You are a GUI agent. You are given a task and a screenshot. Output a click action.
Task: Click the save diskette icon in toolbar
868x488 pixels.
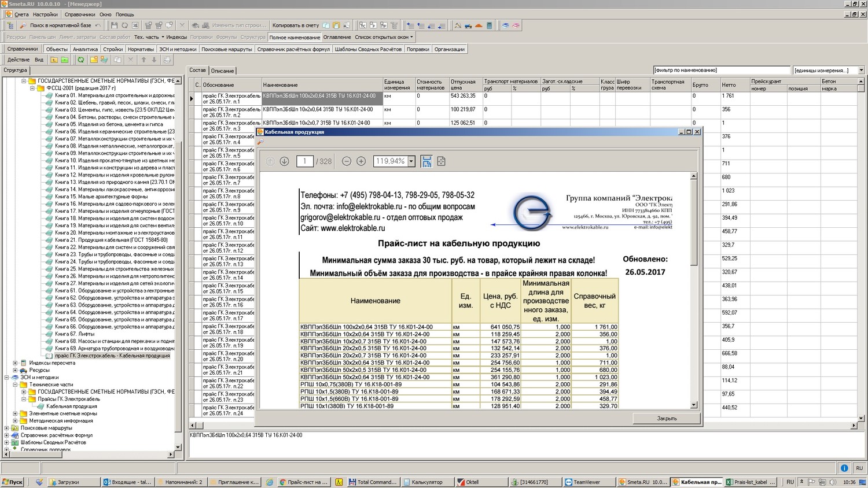[x=114, y=25]
